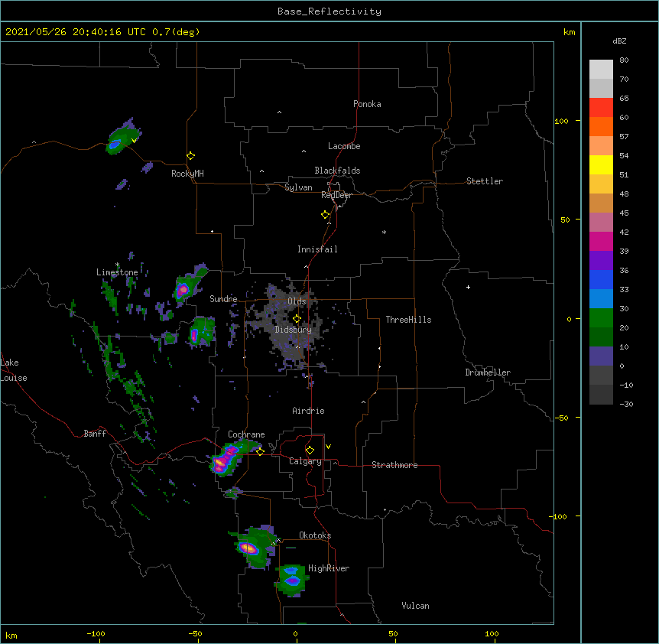Screen dimensions: 659x644
Task: Click the HighRiver label
Action: tap(329, 568)
